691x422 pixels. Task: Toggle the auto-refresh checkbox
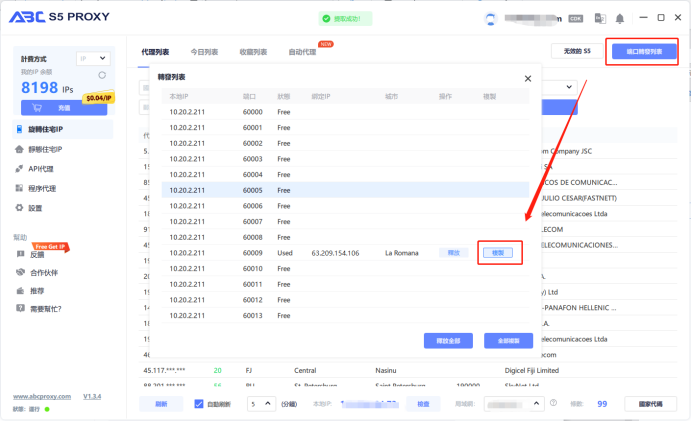[x=199, y=403]
